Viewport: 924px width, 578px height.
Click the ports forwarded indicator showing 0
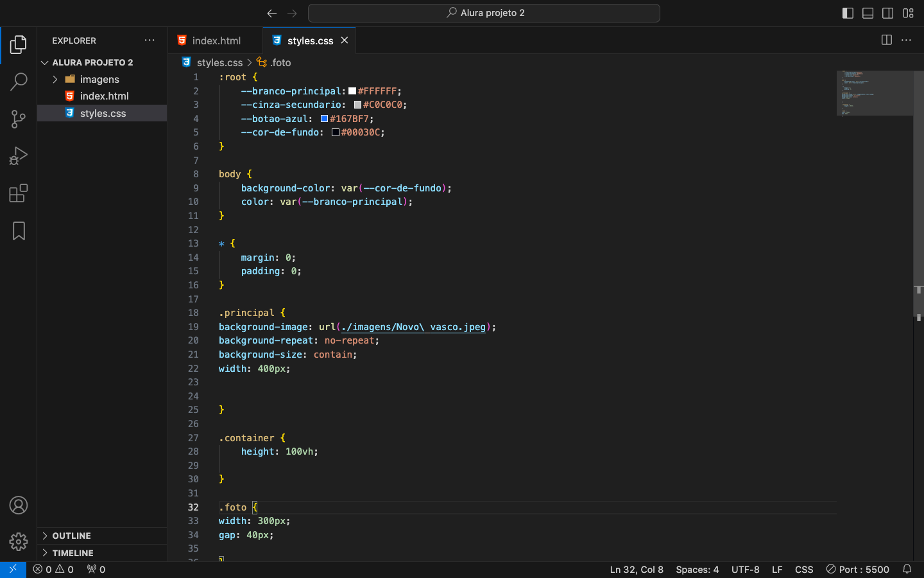96,570
